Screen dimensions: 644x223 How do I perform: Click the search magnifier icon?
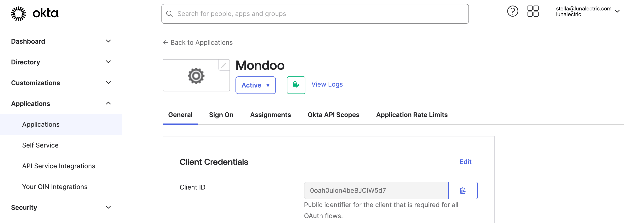[170, 14]
